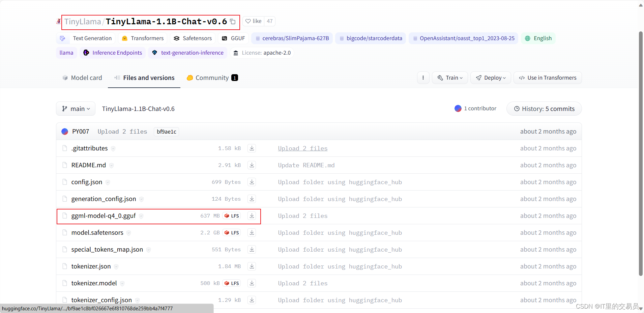The height and width of the screenshot is (313, 644).
Task: Download tokenizer.model via download icon
Action: coord(252,283)
